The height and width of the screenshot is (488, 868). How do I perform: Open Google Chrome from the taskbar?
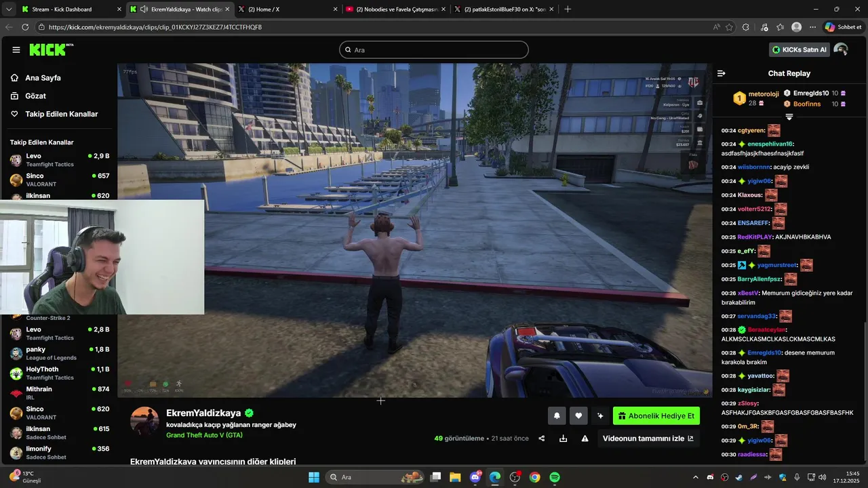coord(535,477)
